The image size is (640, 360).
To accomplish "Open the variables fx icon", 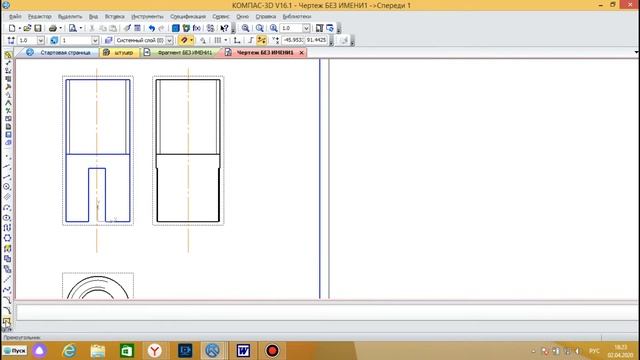I will 197,28.
